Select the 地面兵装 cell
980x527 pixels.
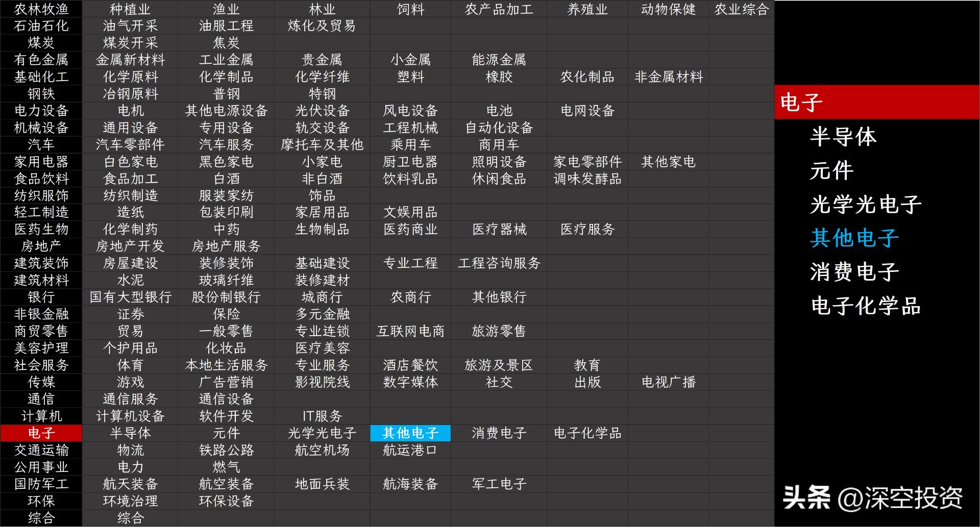pos(322,484)
